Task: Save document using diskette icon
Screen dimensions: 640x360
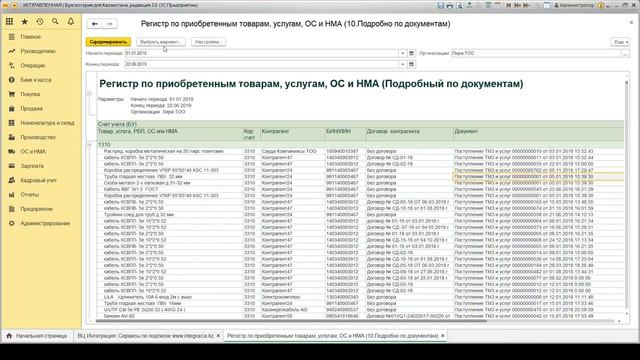Action: coord(440,5)
